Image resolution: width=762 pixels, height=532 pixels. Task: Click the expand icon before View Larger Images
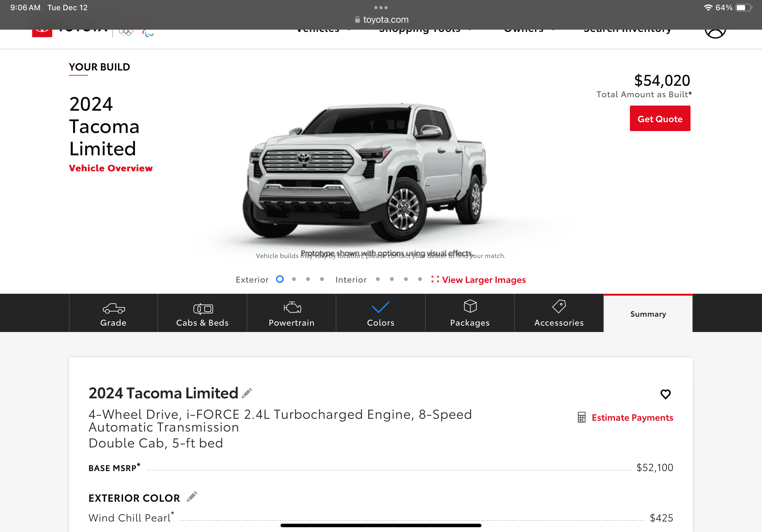point(435,279)
